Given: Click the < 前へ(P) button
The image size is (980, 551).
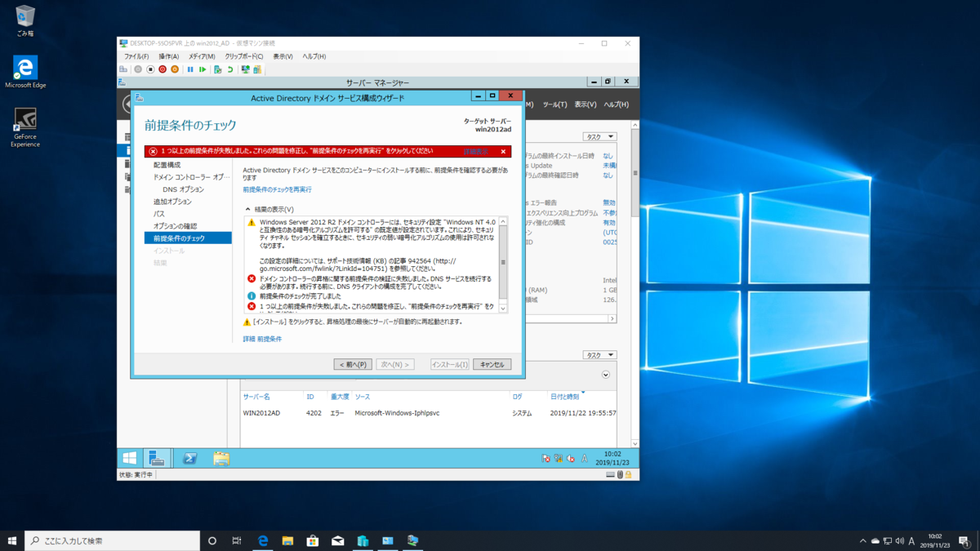Looking at the screenshot, I should pos(353,364).
